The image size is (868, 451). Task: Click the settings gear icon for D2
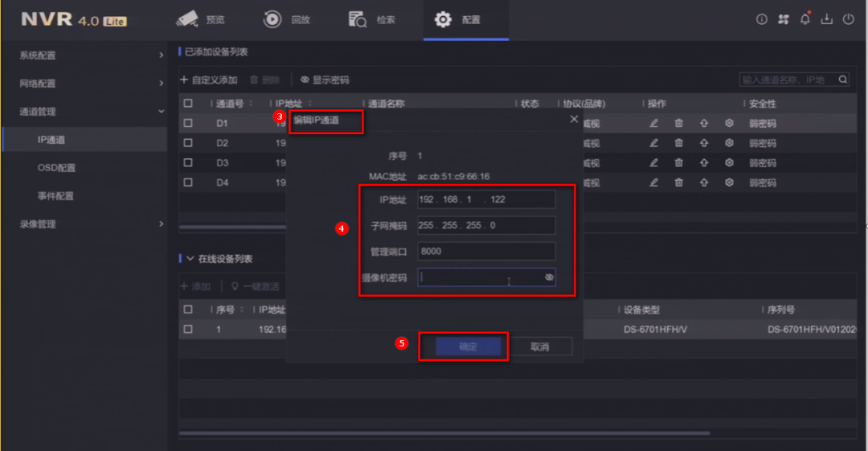(729, 143)
